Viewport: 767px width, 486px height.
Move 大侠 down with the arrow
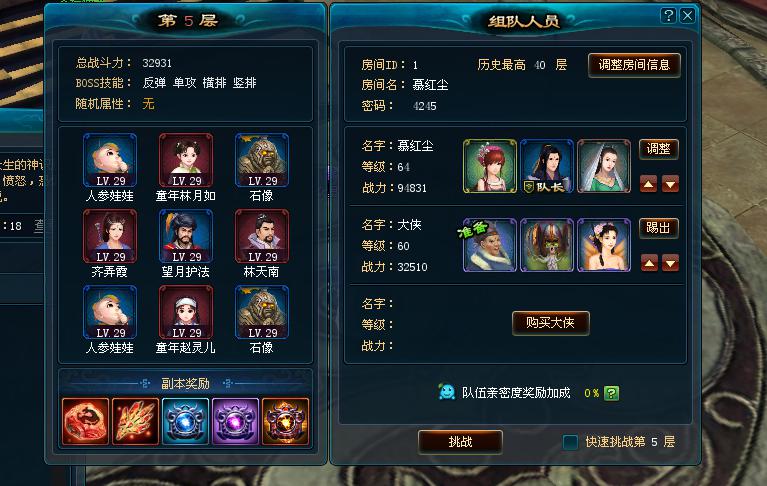(x=670, y=263)
